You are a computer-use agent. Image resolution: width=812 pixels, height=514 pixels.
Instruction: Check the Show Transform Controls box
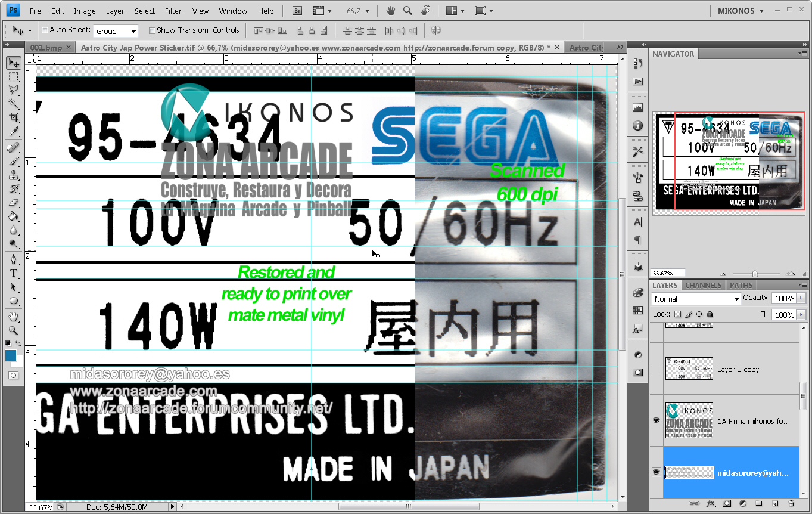click(152, 30)
